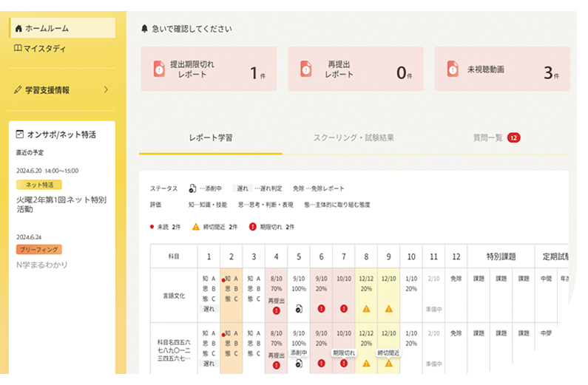Screen dimensions: 588x385
Task: Click yellow warning triangle in 言語文化 report 8
Action: pos(365,310)
